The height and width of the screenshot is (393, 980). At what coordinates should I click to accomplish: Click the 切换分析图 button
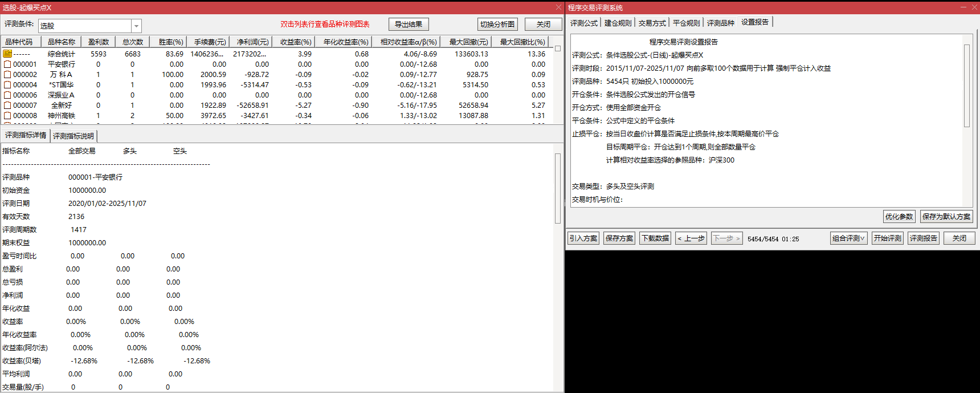[x=497, y=25]
